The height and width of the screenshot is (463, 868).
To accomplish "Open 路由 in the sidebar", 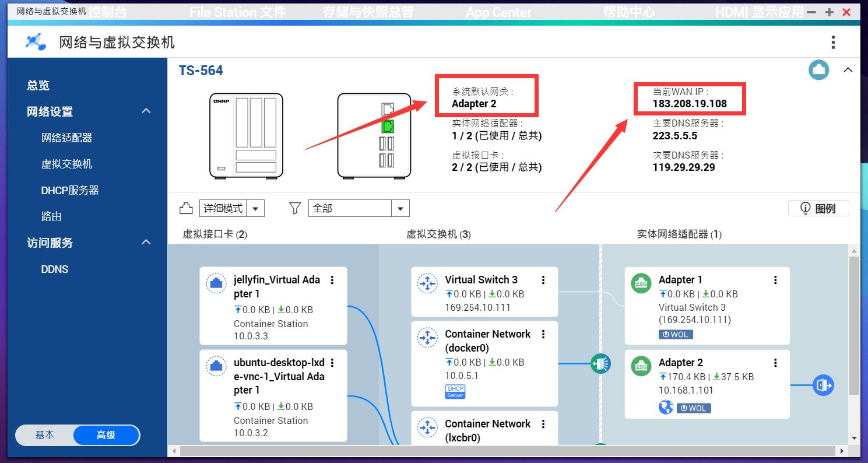I will pos(51,216).
